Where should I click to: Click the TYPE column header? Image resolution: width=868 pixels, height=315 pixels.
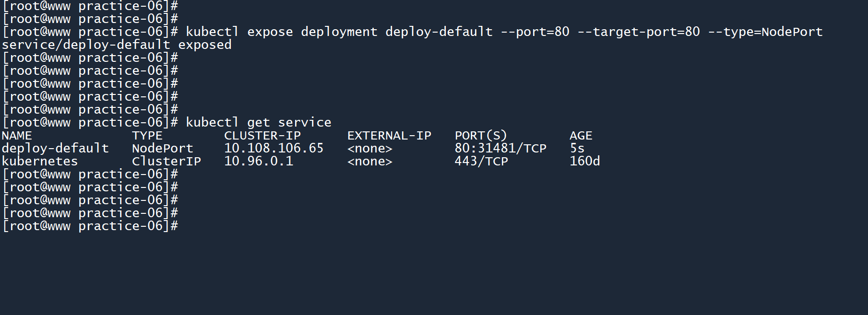click(x=147, y=136)
